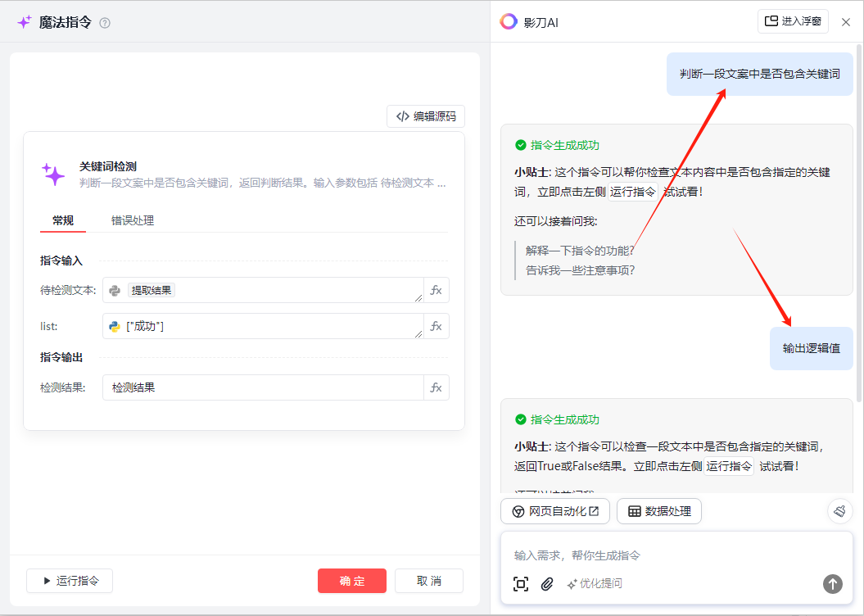This screenshot has width=864, height=616.
Task: Click the truncated 关键词检测 description text
Action: tap(262, 183)
